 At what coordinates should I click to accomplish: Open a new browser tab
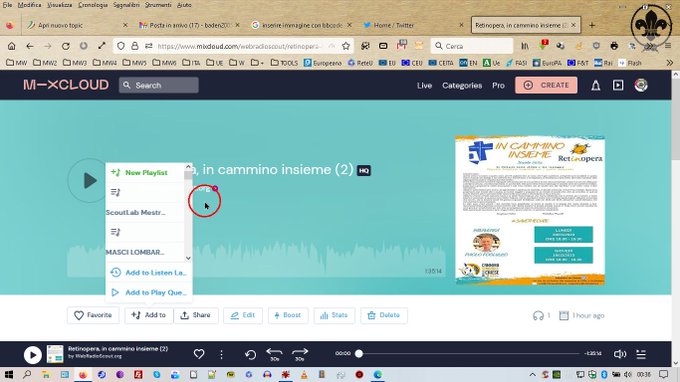(592, 25)
